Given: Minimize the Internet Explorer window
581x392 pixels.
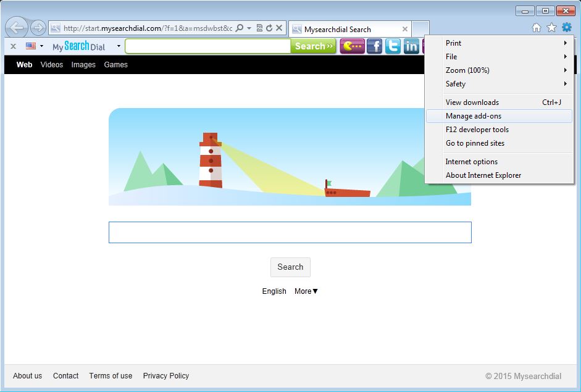Looking at the screenshot, I should [x=525, y=10].
